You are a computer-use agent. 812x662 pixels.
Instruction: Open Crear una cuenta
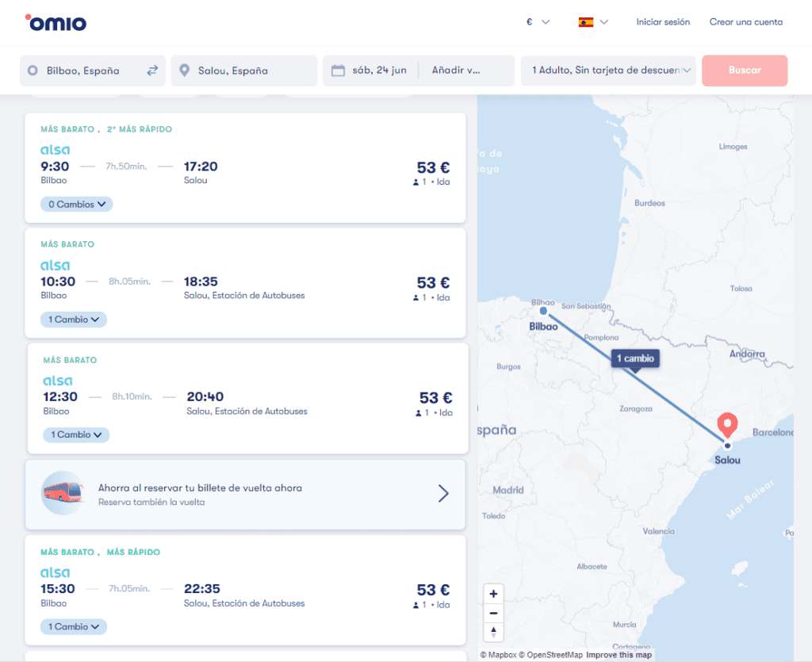point(745,21)
